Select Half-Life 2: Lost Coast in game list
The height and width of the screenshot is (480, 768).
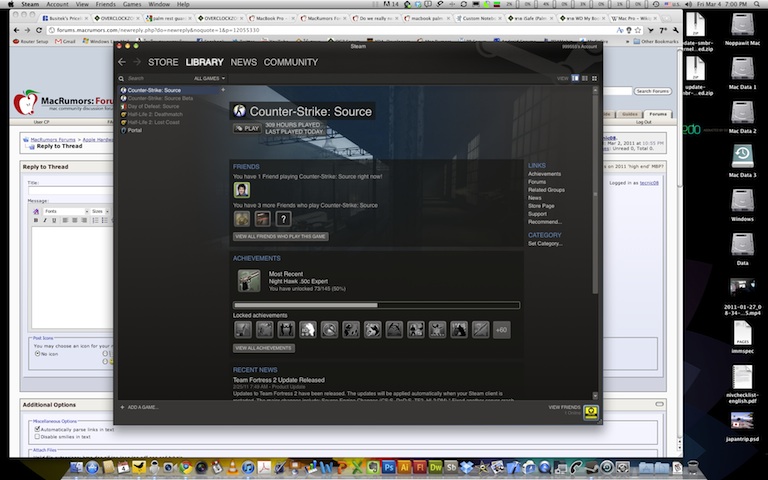[x=153, y=122]
